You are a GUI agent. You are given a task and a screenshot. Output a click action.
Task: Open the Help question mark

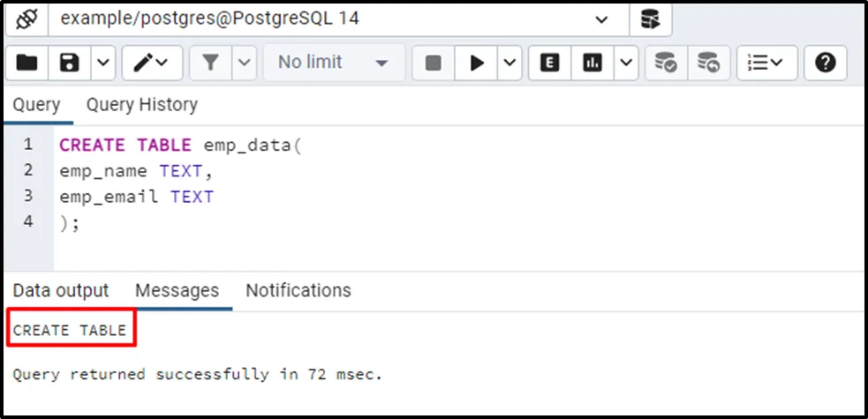825,63
